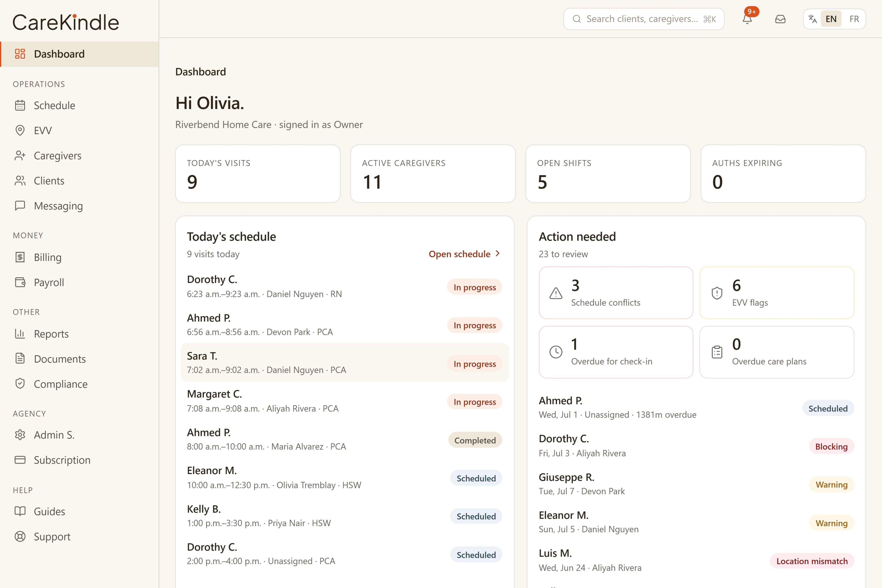Switch language to FR

854,19
